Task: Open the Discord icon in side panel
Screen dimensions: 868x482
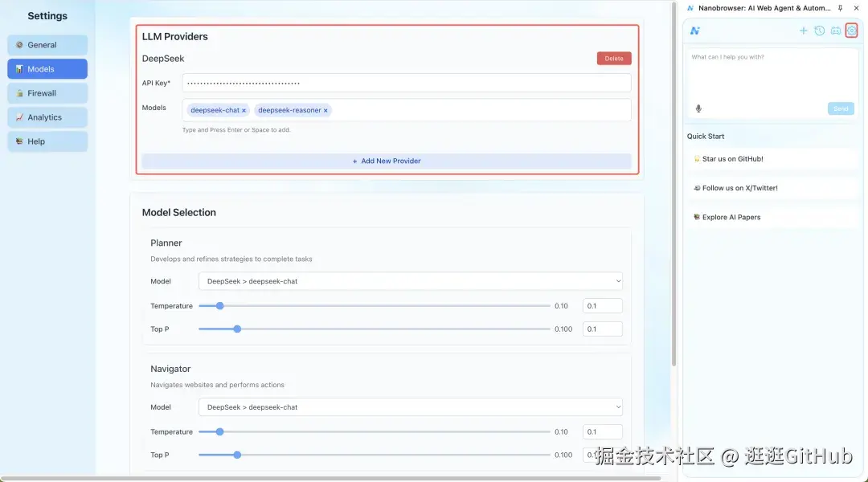Action: tap(836, 31)
